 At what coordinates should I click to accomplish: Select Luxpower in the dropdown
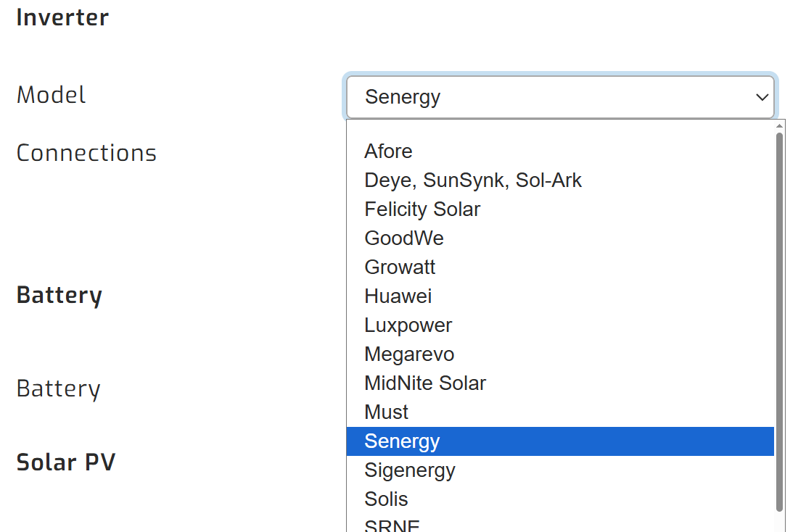coord(408,325)
